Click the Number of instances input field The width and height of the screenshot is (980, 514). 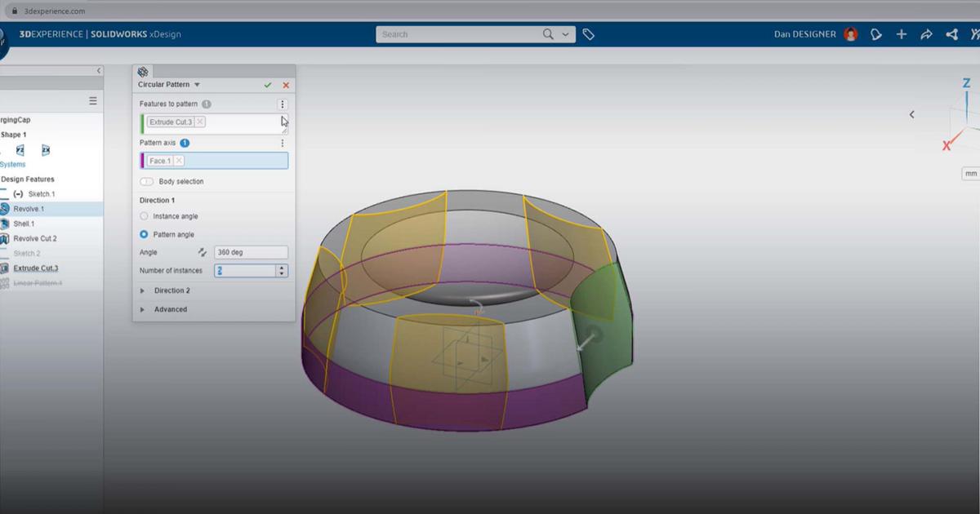point(245,270)
